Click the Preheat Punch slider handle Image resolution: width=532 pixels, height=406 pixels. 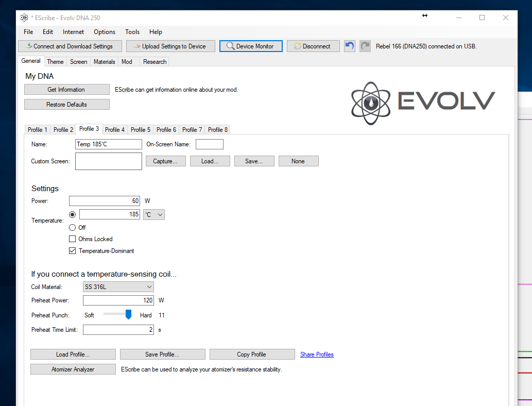point(129,314)
